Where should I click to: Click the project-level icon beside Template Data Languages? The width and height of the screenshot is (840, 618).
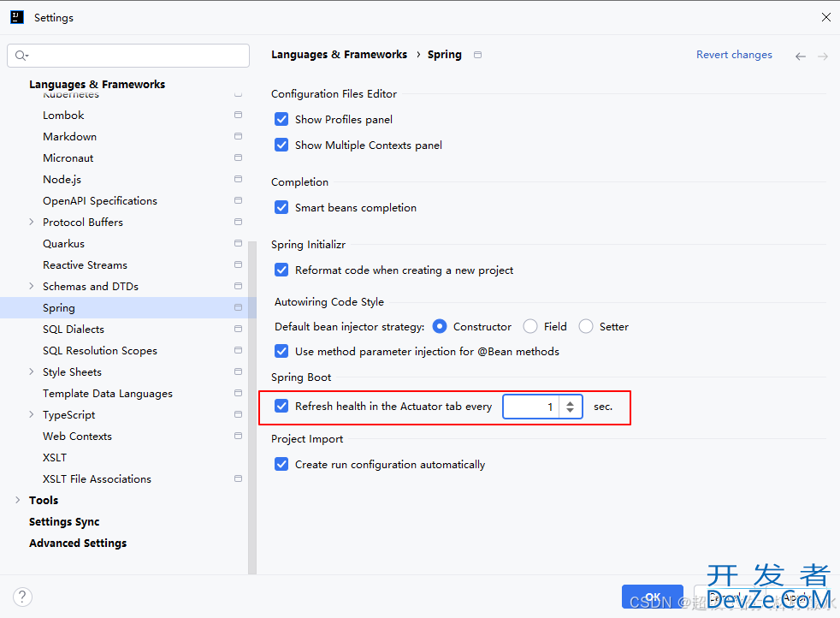tap(238, 393)
